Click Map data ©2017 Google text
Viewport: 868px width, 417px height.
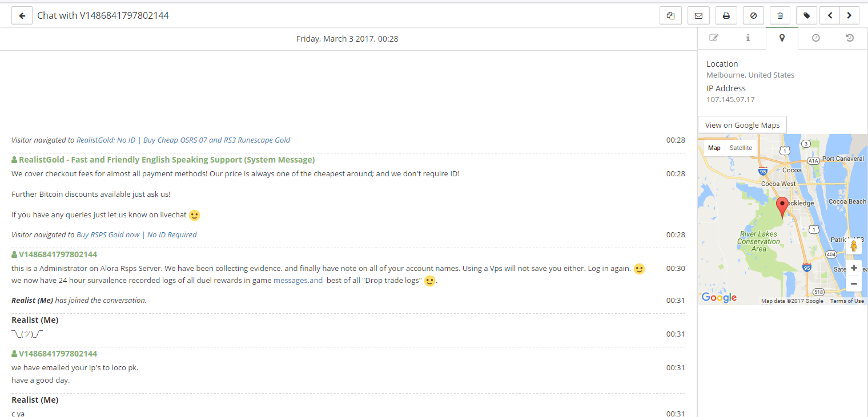click(x=792, y=301)
